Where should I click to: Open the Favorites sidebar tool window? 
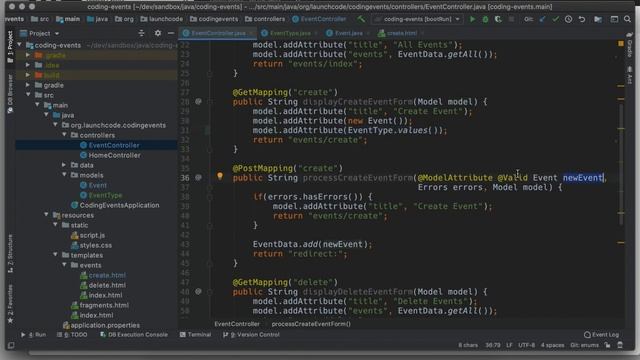coord(10,304)
